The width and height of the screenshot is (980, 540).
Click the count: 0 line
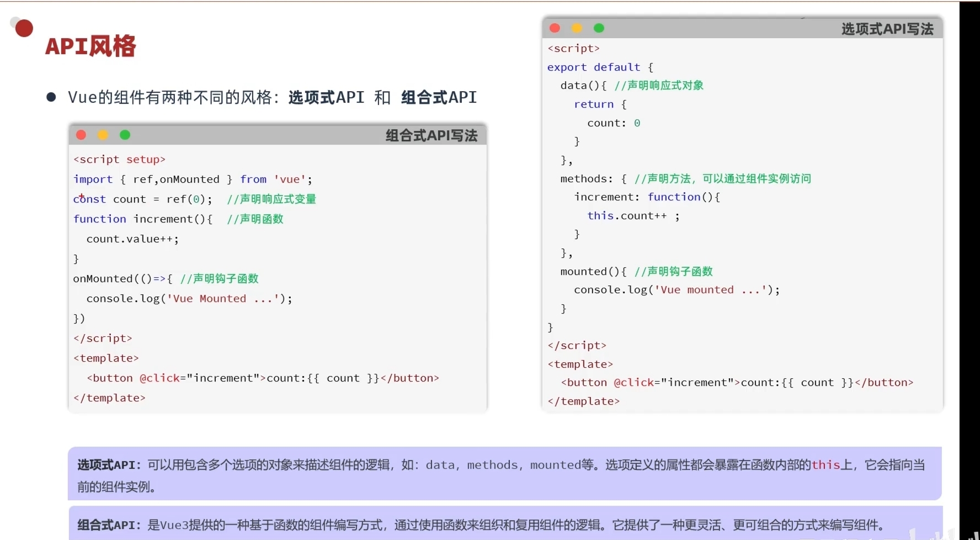[614, 123]
